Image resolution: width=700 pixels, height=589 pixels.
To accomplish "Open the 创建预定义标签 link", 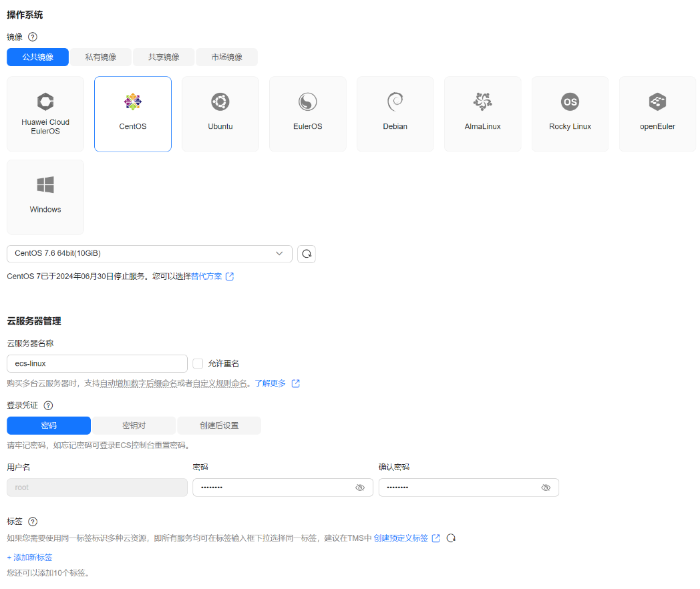I will point(401,538).
